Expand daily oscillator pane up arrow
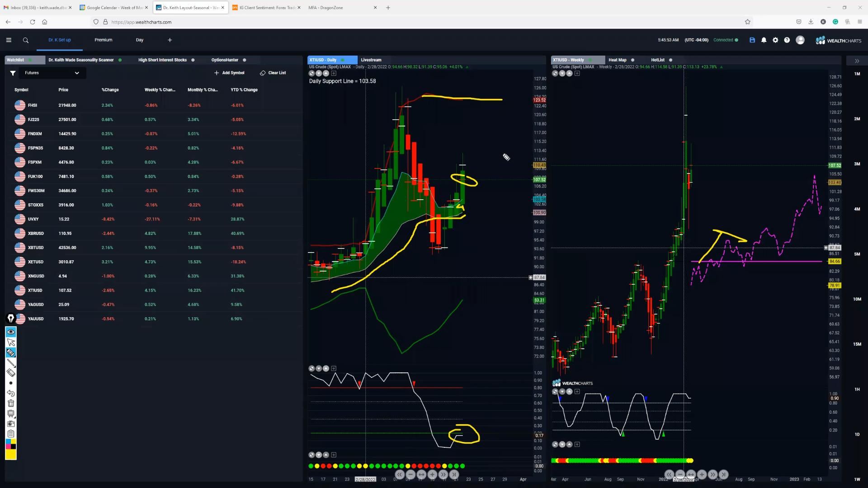The height and width of the screenshot is (488, 868). [326, 369]
